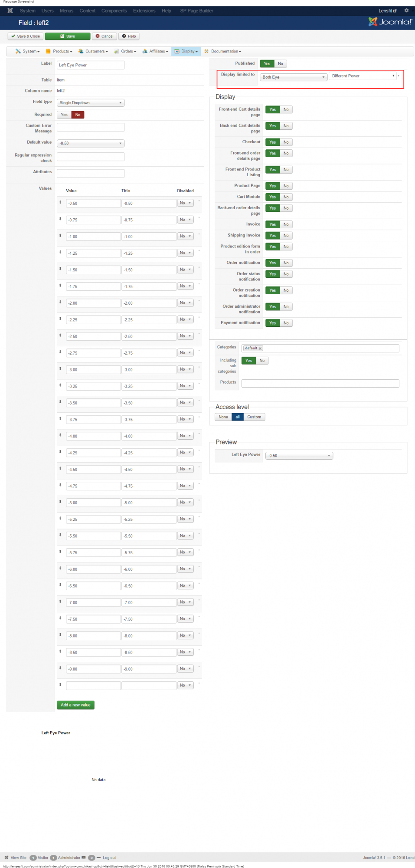Click the Joomla logo icon in top bar
Viewport: 415px width, 868px height.
pyautogui.click(x=10, y=10)
